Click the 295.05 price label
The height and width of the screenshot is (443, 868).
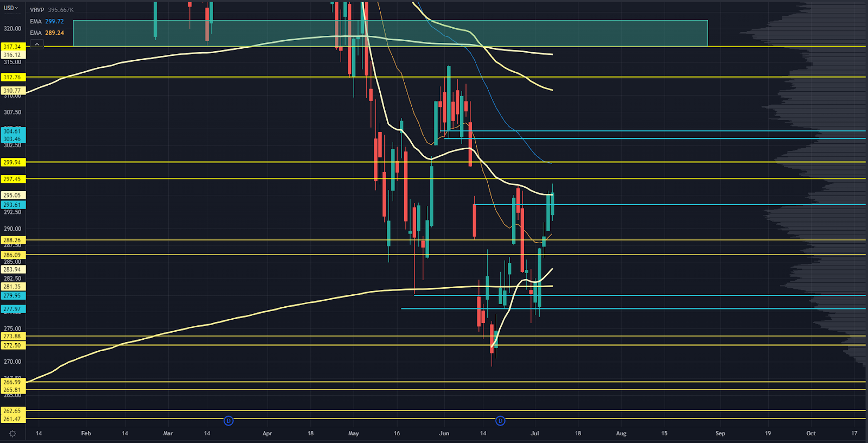point(12,195)
